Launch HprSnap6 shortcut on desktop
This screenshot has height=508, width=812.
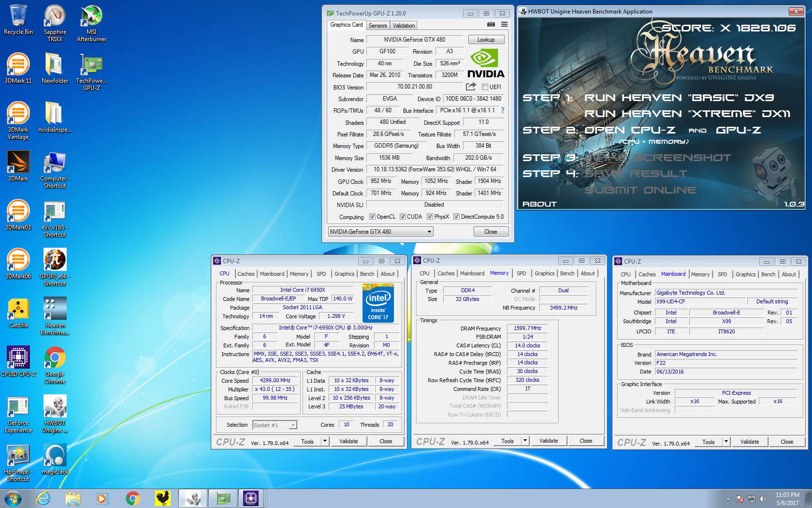click(x=18, y=463)
